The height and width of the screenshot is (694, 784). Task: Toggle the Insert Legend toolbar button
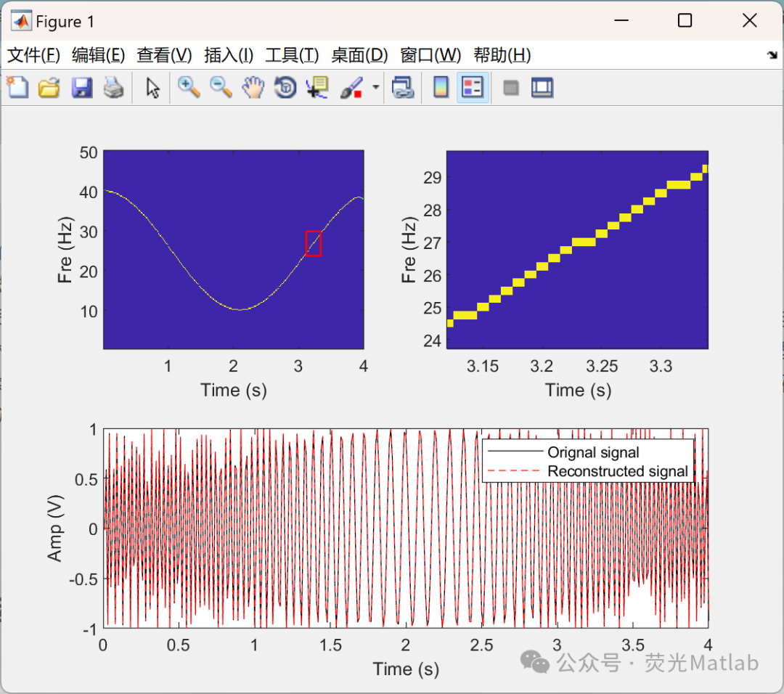(473, 88)
